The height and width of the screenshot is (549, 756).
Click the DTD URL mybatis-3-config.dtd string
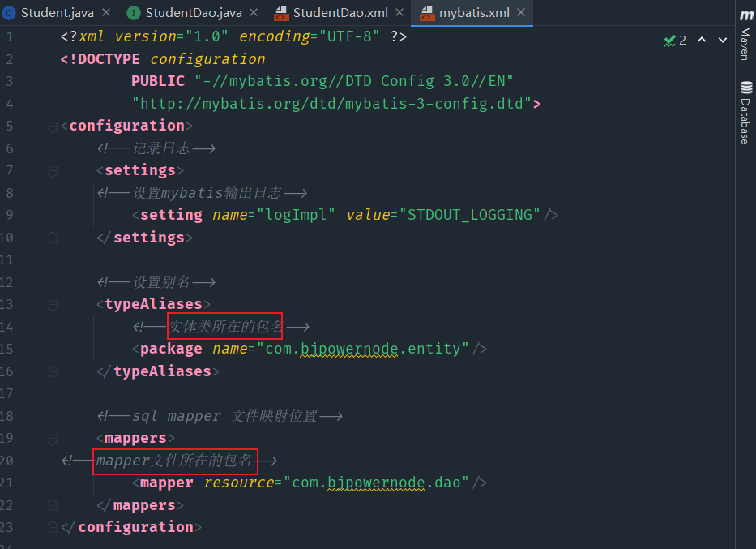click(331, 104)
